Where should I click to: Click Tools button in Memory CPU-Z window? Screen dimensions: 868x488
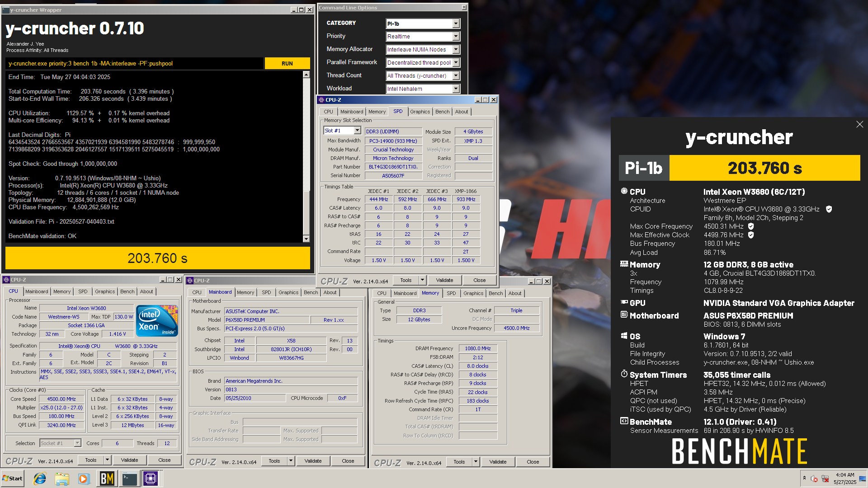(x=459, y=462)
